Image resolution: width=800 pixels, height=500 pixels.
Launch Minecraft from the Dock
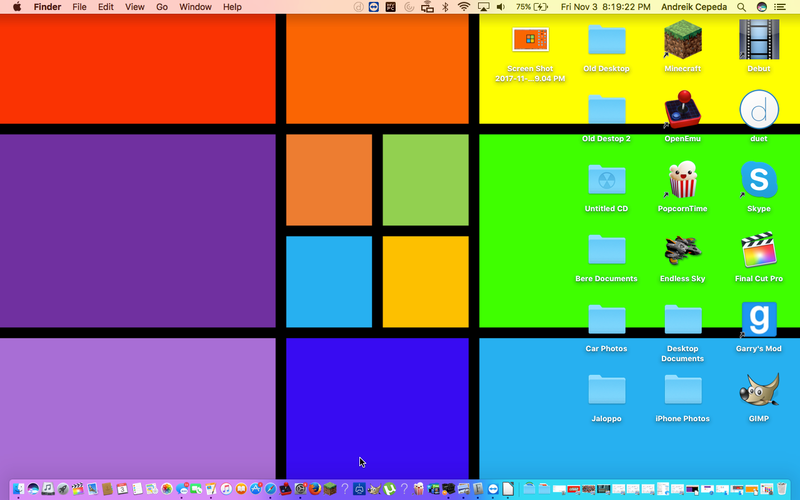click(330, 489)
